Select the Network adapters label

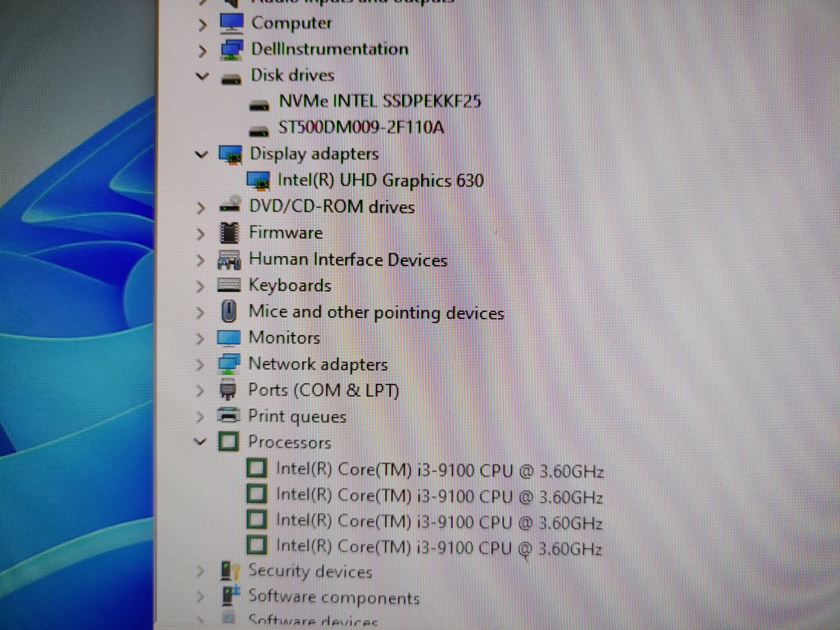(318, 364)
